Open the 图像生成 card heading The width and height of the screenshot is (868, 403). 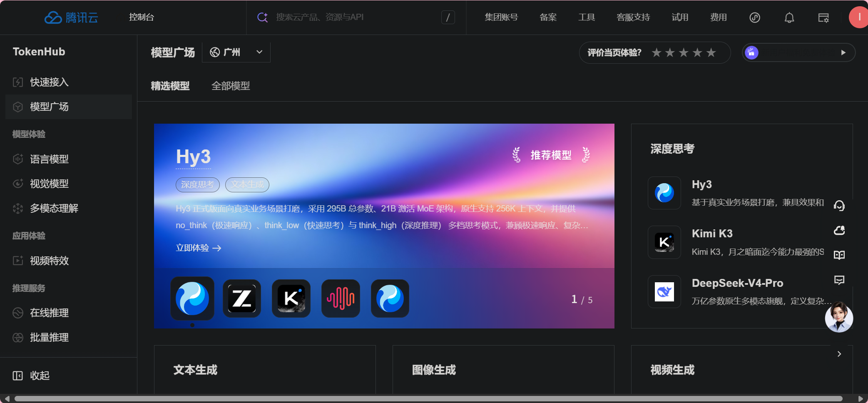[434, 370]
